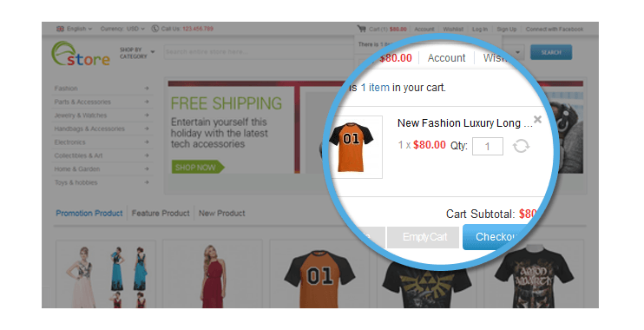Click the Qty input field in cart
This screenshot has width=644, height=330.
pos(488,147)
